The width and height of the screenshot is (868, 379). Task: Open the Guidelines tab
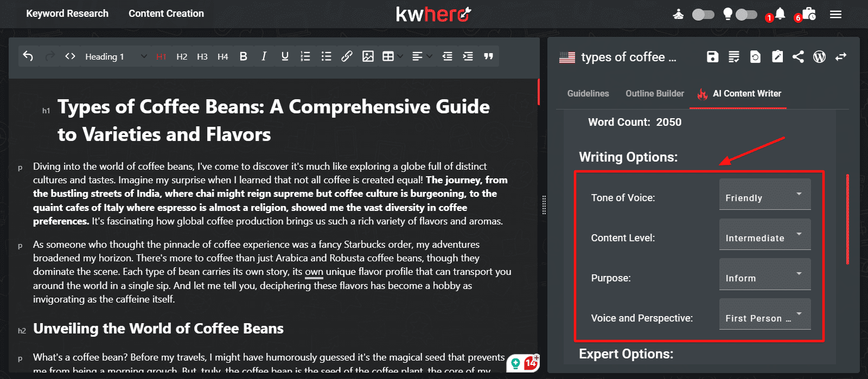588,93
